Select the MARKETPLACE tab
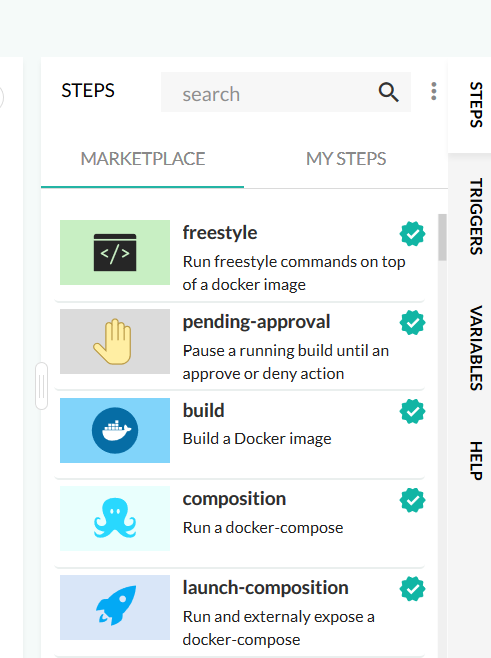This screenshot has width=491, height=658. (x=143, y=159)
